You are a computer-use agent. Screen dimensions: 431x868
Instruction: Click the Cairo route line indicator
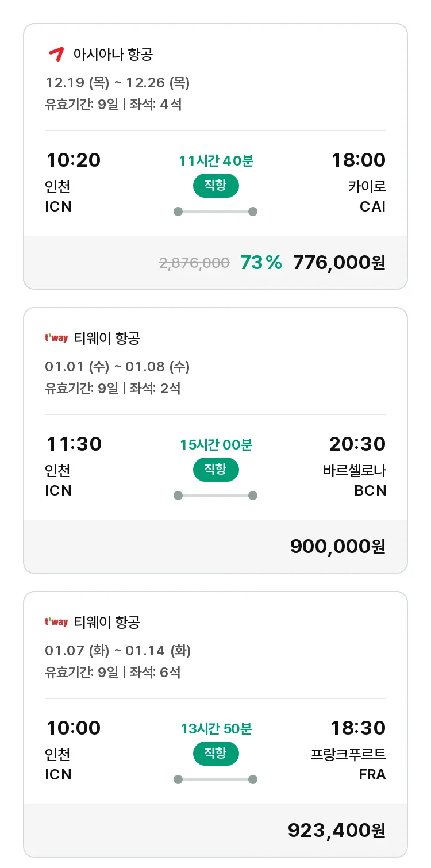click(x=215, y=212)
